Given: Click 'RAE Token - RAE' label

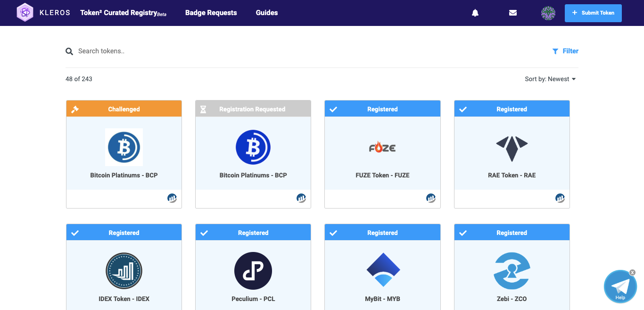Looking at the screenshot, I should (512, 175).
